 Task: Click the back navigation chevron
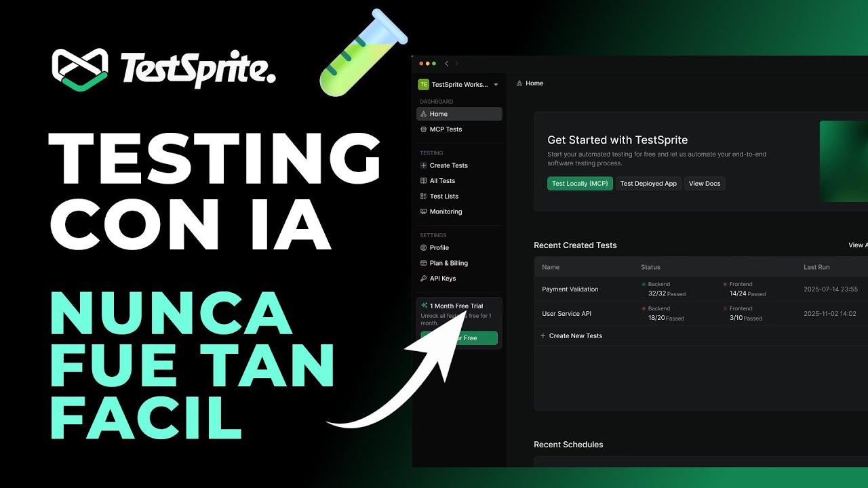click(x=446, y=64)
